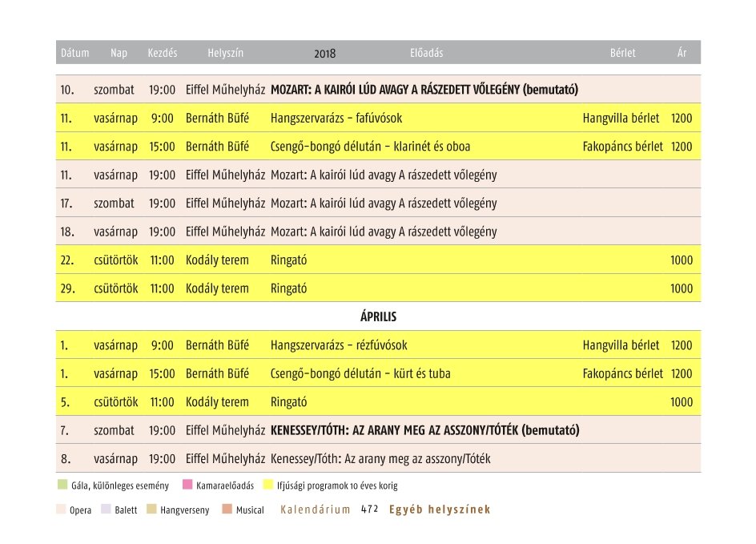Viewport: 756px width, 544px height.
Task: Select MOZART: A KAIRÓI LÚD premiere title
Action: (x=424, y=90)
